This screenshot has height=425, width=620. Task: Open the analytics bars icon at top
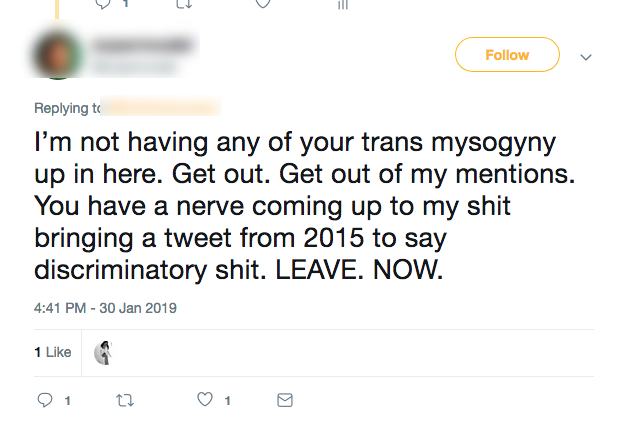(343, 4)
